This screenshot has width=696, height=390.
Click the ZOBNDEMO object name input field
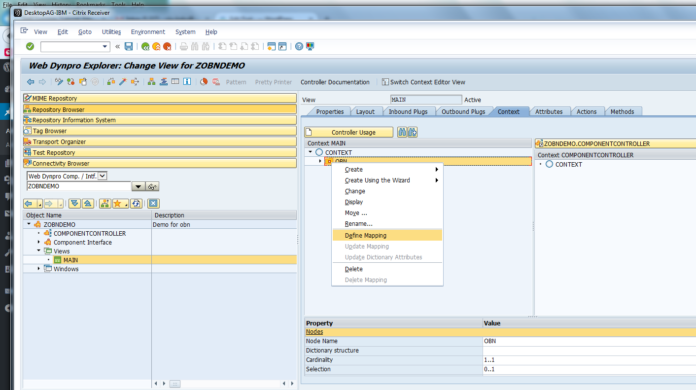tap(79, 186)
